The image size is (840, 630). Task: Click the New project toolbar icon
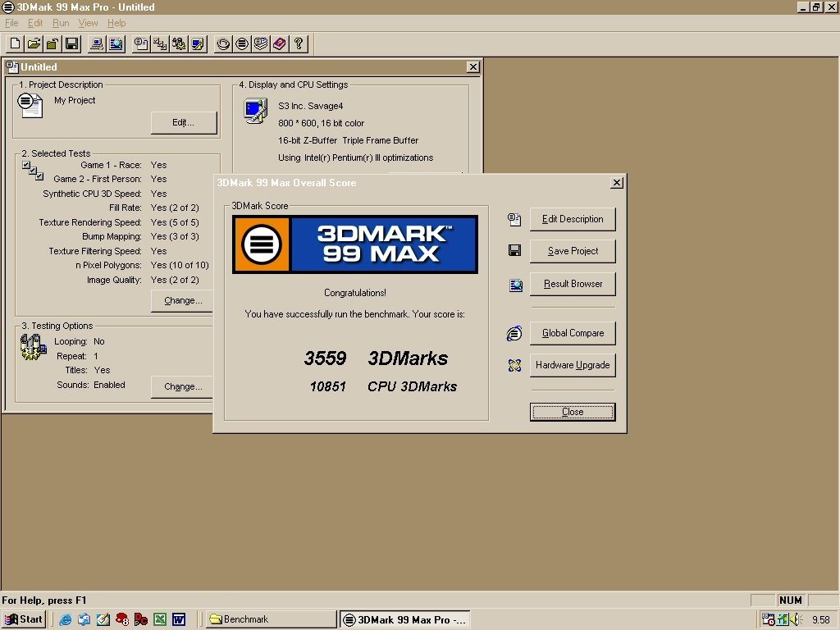(16, 44)
